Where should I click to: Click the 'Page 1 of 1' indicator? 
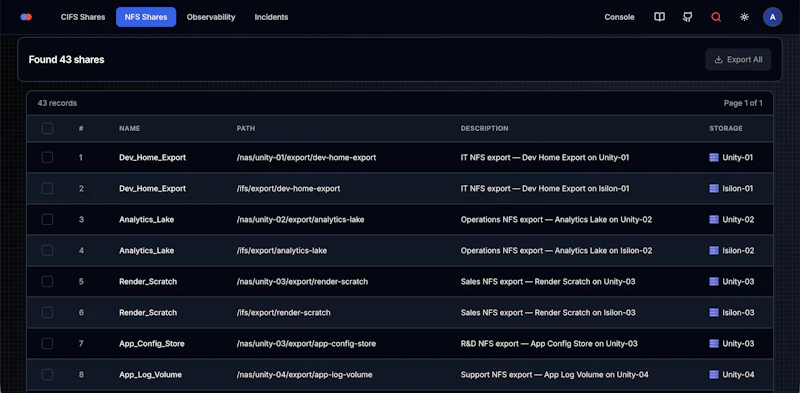pyautogui.click(x=743, y=103)
